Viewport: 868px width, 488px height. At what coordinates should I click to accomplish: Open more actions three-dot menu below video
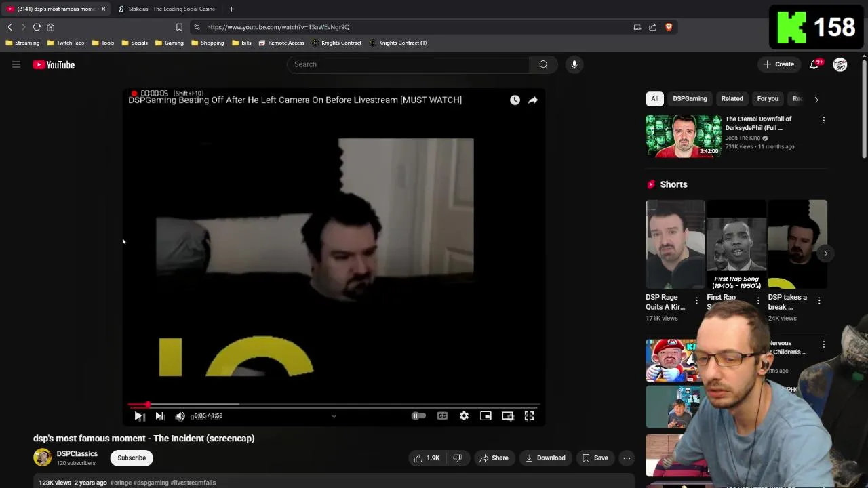pyautogui.click(x=627, y=458)
